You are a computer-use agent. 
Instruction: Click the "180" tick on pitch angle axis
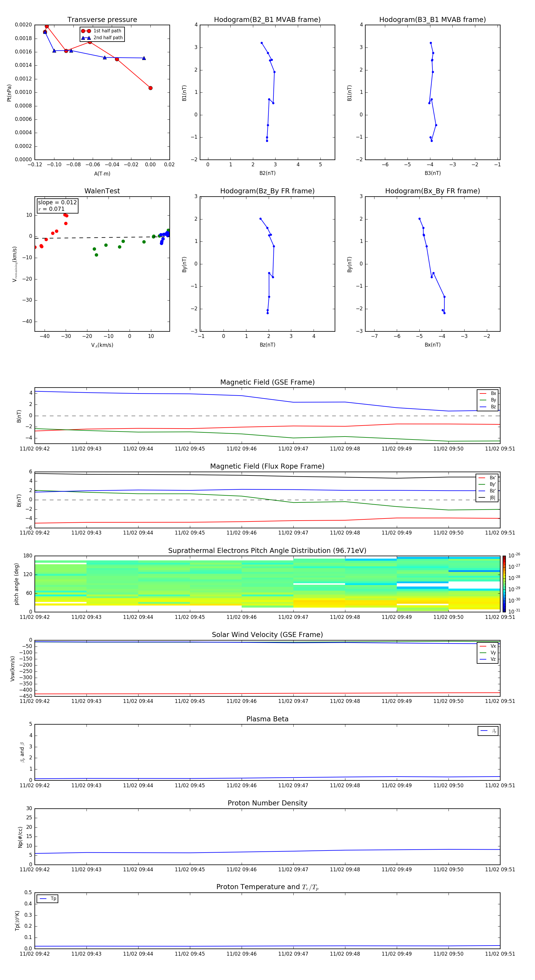coord(28,556)
